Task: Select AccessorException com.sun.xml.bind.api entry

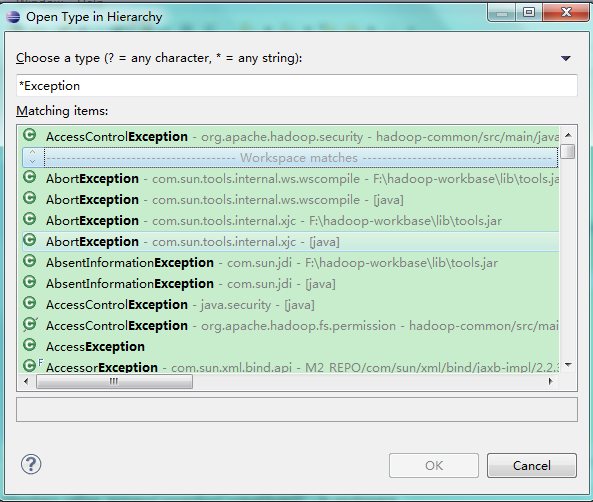Action: point(290,366)
